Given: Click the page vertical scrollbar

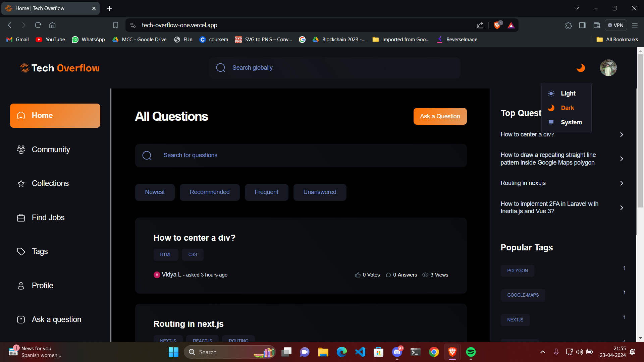Looking at the screenshot, I should click(640, 134).
